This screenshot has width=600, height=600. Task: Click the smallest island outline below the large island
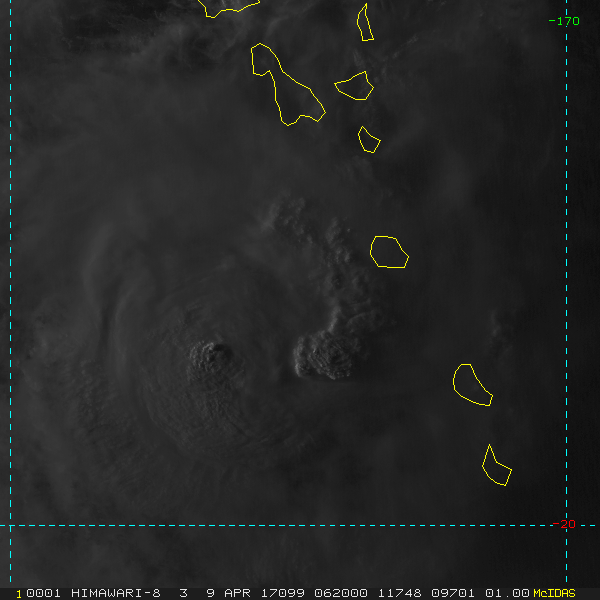(x=369, y=139)
